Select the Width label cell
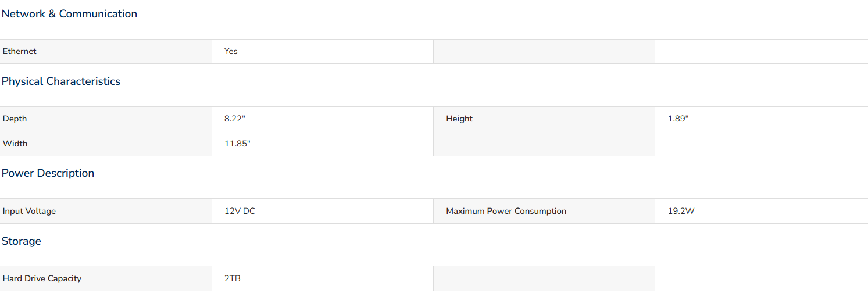Screen dimensions: 868x297 click(x=106, y=144)
